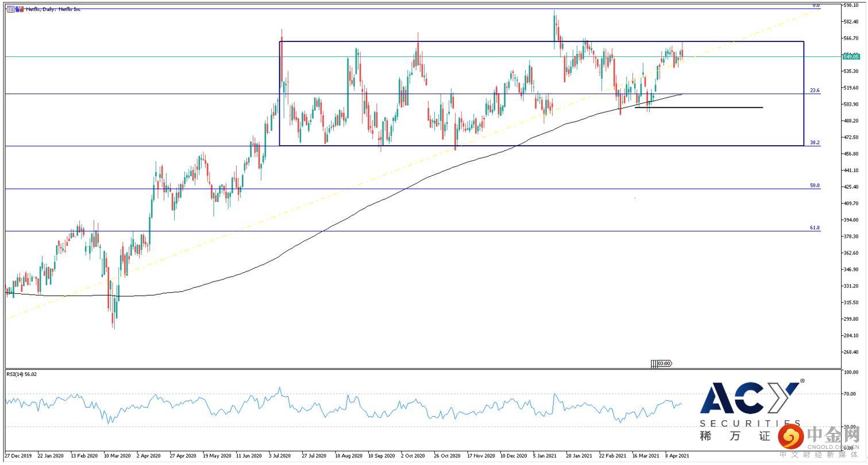868x465 pixels.
Task: Select the 70.00 RSI scale value
Action: point(850,394)
